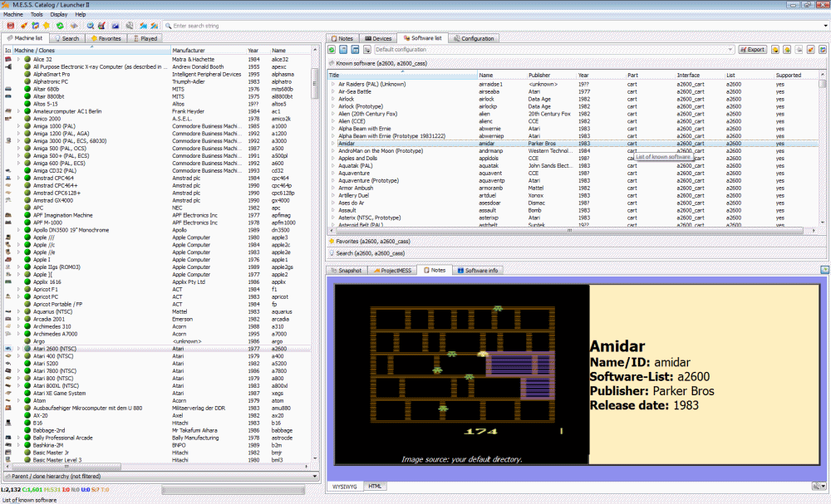Click the rocket play-machine icon in main toolbar

(24, 26)
